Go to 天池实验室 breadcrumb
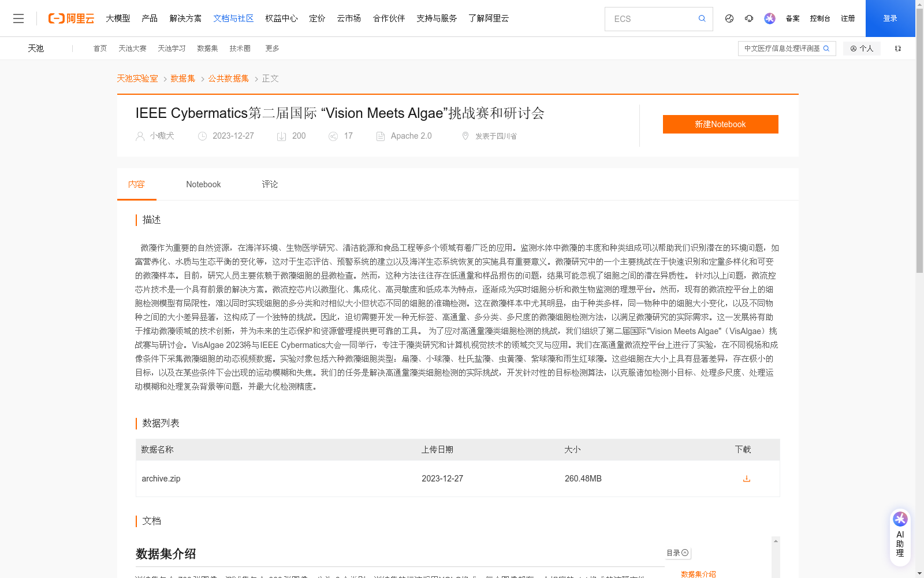 137,79
